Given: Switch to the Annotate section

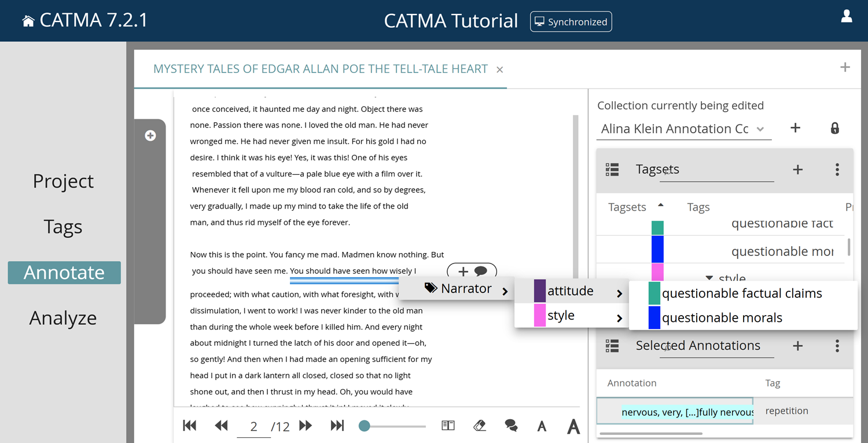Looking at the screenshot, I should click(x=64, y=272).
